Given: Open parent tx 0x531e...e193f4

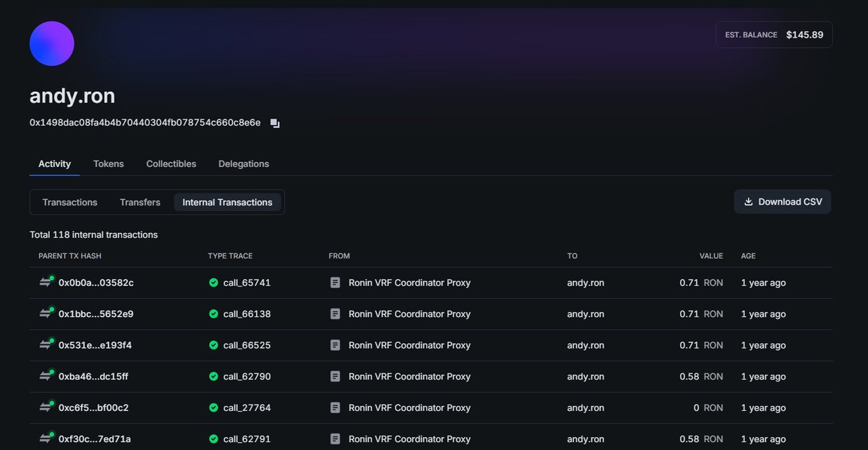Looking at the screenshot, I should click(x=95, y=345).
